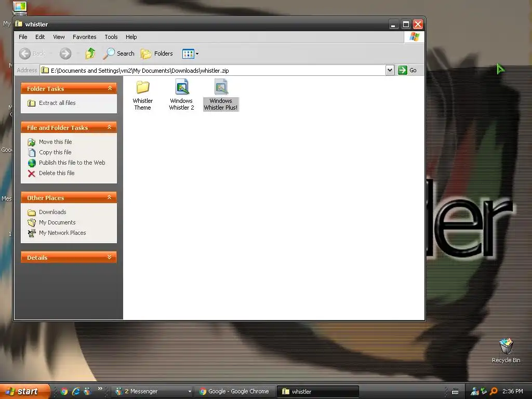Click the Back navigation button
Viewport: 532px width, 399px height.
point(32,54)
